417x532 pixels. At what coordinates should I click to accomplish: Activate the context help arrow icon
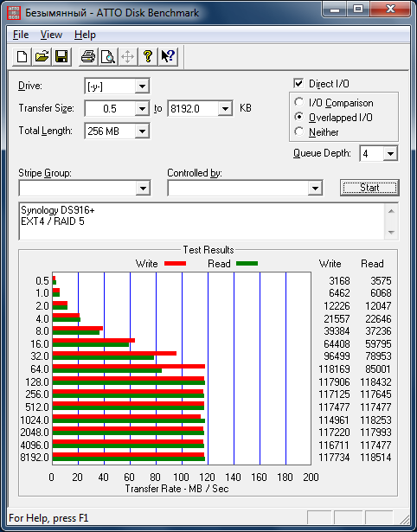[168, 56]
